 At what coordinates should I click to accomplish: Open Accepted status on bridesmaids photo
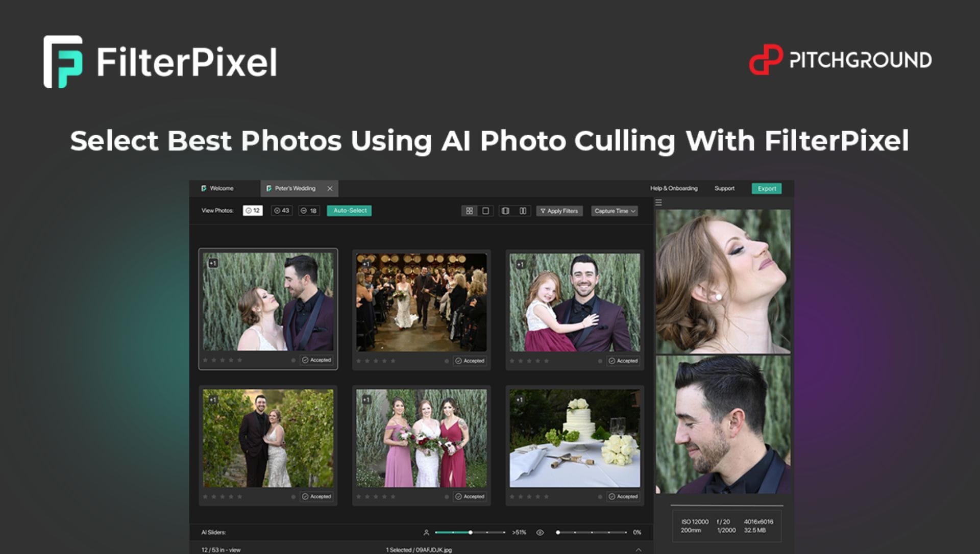click(470, 496)
